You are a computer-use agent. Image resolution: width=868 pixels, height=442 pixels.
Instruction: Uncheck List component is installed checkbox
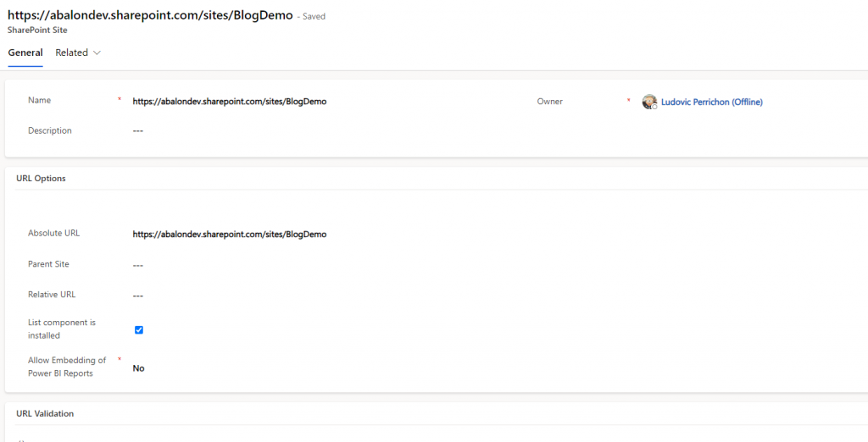139,329
